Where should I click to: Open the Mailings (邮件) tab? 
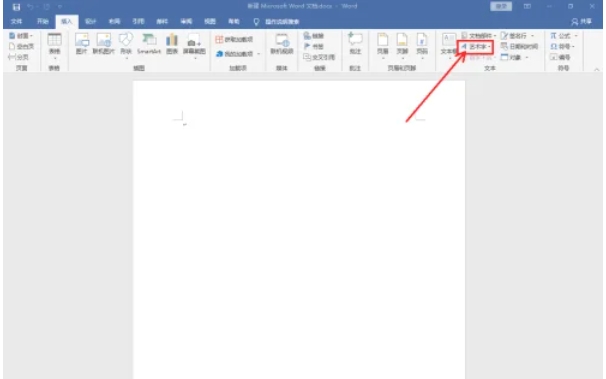pyautogui.click(x=162, y=22)
